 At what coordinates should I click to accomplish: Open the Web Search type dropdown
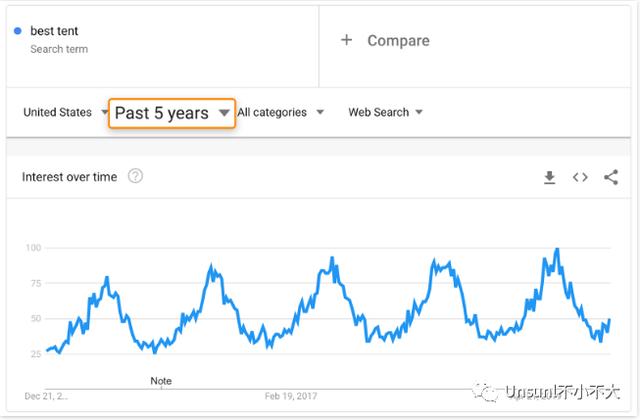coord(385,112)
